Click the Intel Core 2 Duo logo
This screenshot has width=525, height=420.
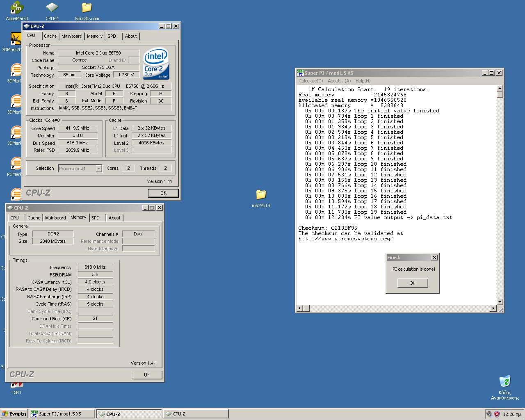coord(156,64)
